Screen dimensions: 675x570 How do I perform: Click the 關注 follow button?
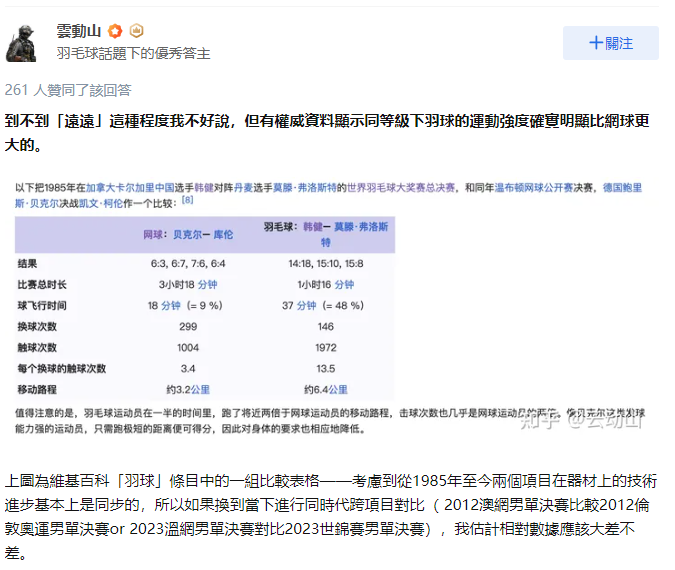click(610, 43)
